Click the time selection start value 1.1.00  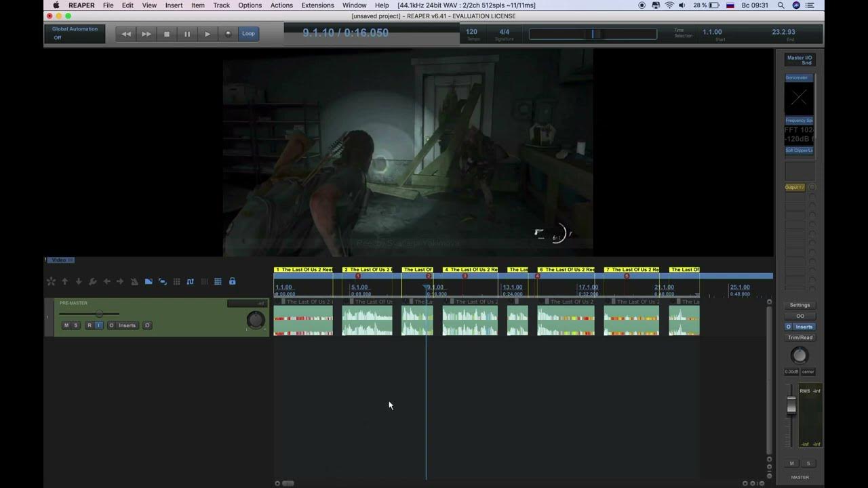point(712,32)
